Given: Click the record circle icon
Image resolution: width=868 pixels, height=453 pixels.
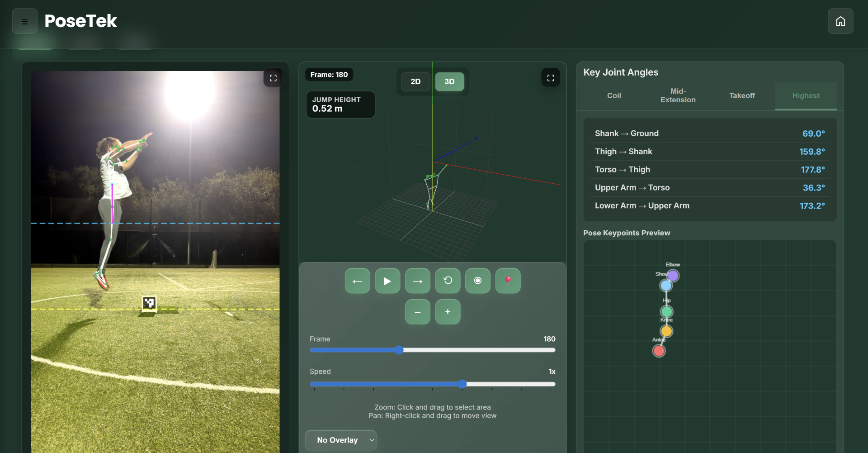Looking at the screenshot, I should (x=477, y=281).
